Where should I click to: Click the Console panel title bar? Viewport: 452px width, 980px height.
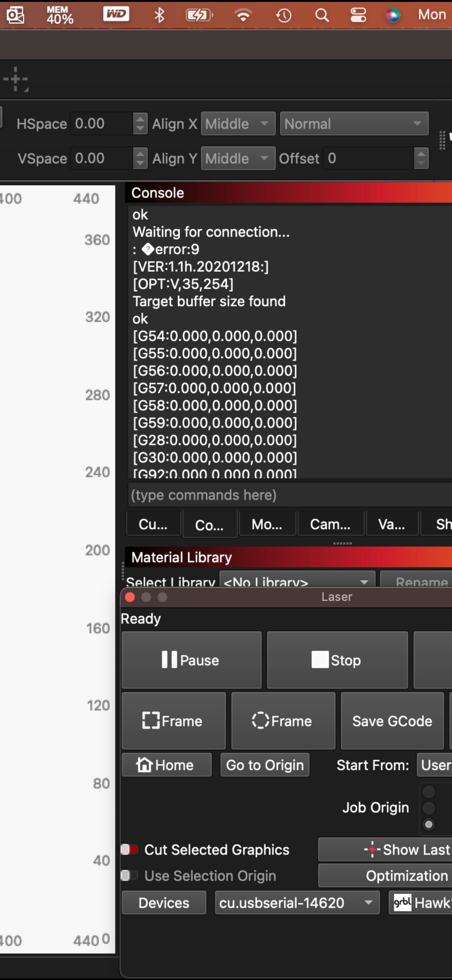(x=288, y=193)
